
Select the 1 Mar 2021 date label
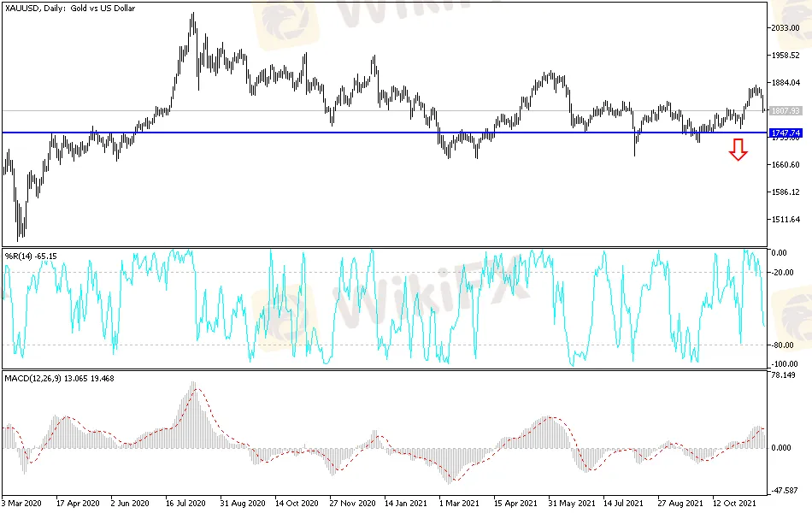click(460, 504)
